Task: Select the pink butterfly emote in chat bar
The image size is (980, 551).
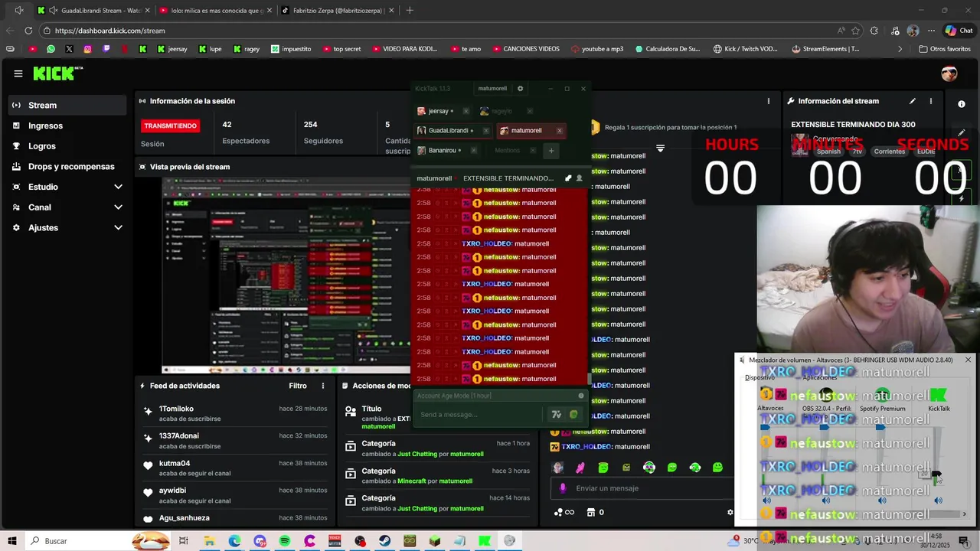Action: tap(580, 468)
